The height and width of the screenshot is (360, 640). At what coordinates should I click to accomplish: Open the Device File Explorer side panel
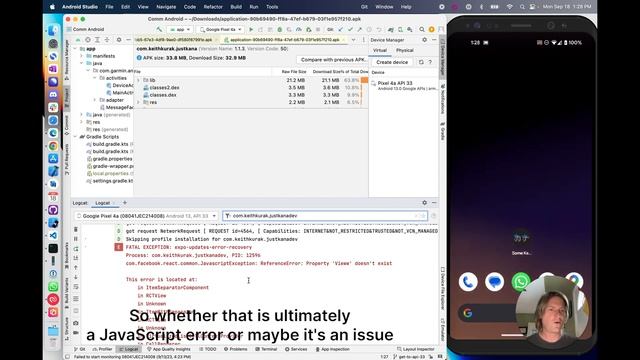[x=442, y=288]
